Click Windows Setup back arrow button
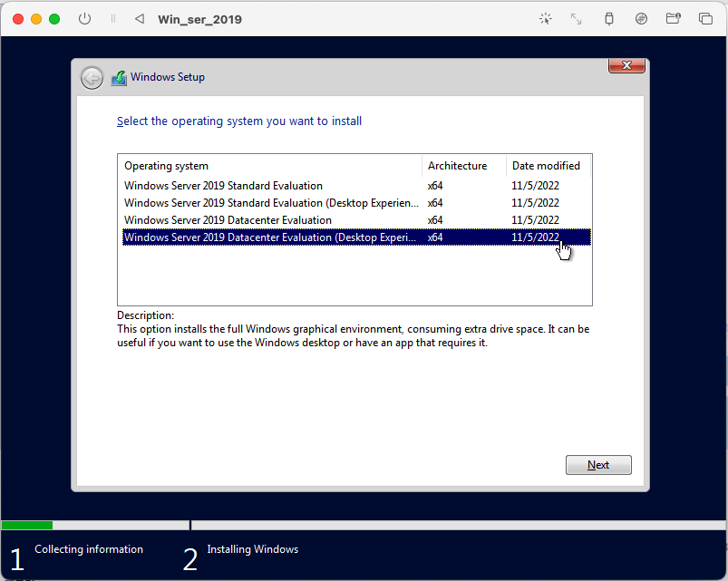Screen dimensions: 728x581 tap(92, 78)
